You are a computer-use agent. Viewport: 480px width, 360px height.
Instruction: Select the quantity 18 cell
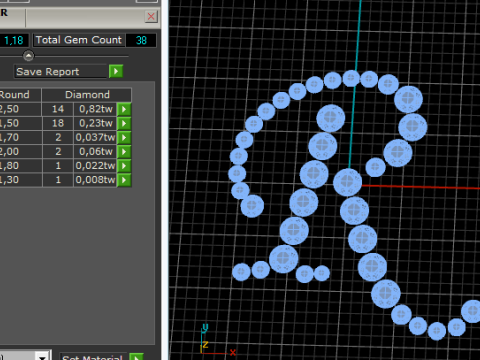pyautogui.click(x=58, y=123)
